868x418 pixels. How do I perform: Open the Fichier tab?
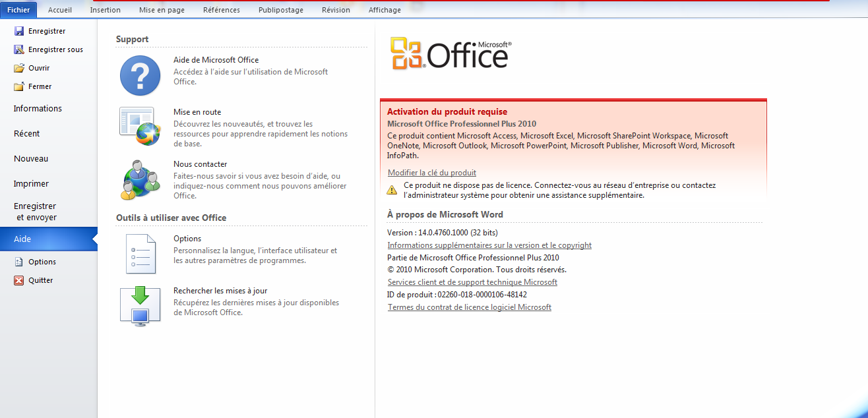(18, 10)
